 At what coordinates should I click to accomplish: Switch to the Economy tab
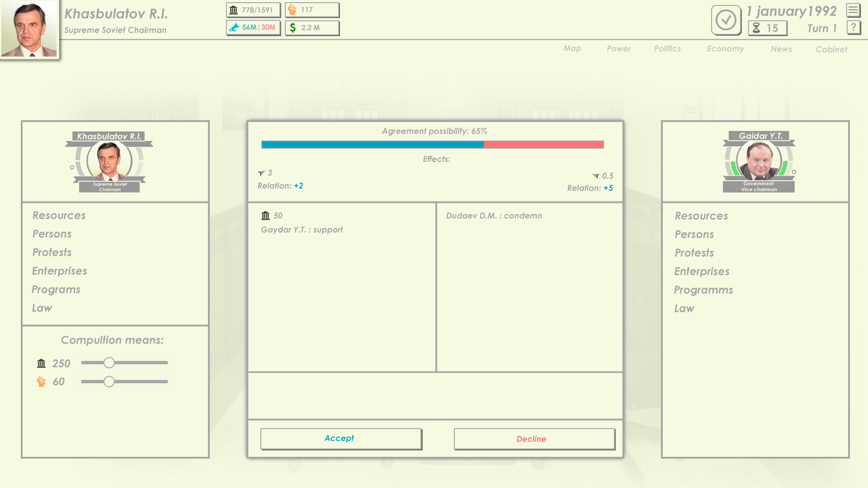point(725,49)
